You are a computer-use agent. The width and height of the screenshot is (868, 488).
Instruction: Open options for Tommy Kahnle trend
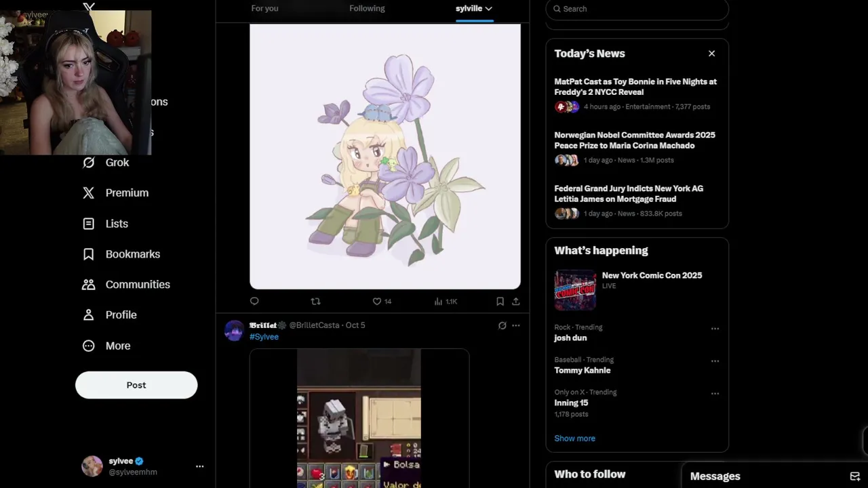pos(715,361)
